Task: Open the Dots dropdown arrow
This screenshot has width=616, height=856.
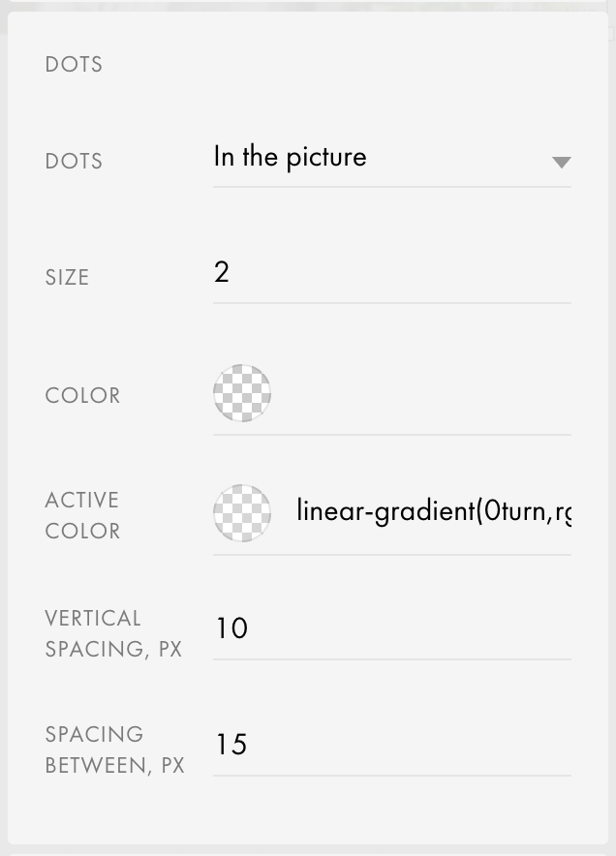Action: pyautogui.click(x=561, y=162)
